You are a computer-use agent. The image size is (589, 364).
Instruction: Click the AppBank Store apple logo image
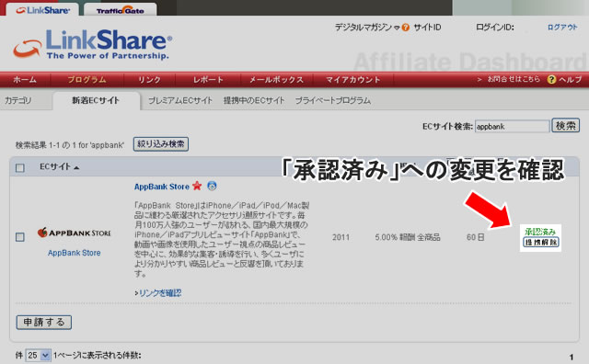74,233
